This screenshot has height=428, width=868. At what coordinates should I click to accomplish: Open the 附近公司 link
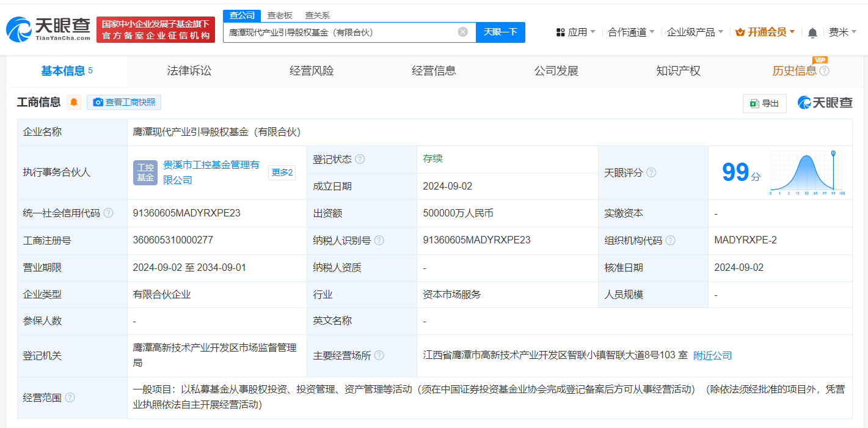click(711, 355)
